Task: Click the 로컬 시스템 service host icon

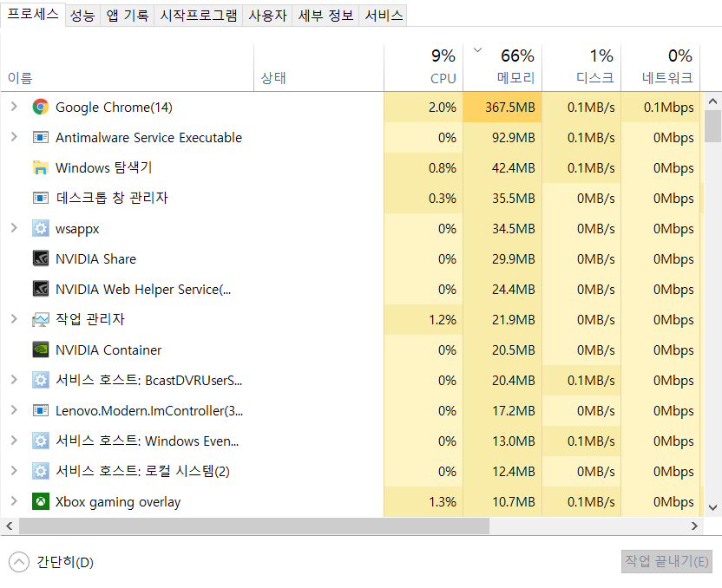Action: click(41, 471)
